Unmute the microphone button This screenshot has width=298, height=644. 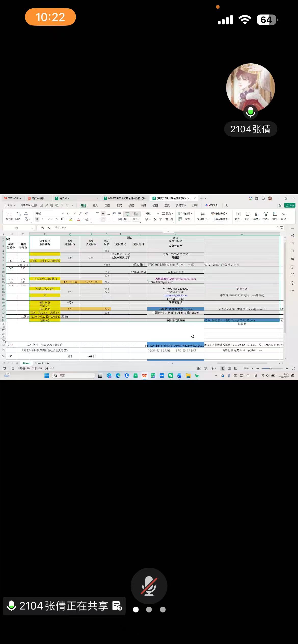(149, 586)
